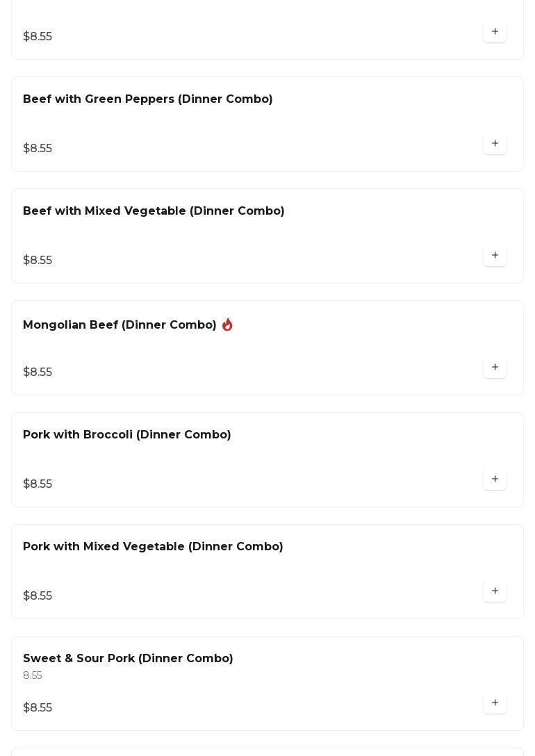Add Pork with Broccoli dinner combo
The width and height of the screenshot is (535, 756).
coord(495,479)
